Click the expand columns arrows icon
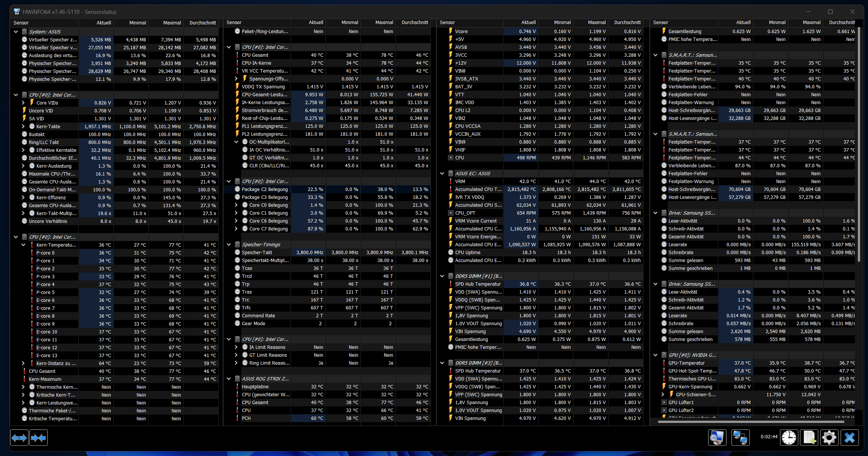The height and width of the screenshot is (456, 868). (19, 438)
